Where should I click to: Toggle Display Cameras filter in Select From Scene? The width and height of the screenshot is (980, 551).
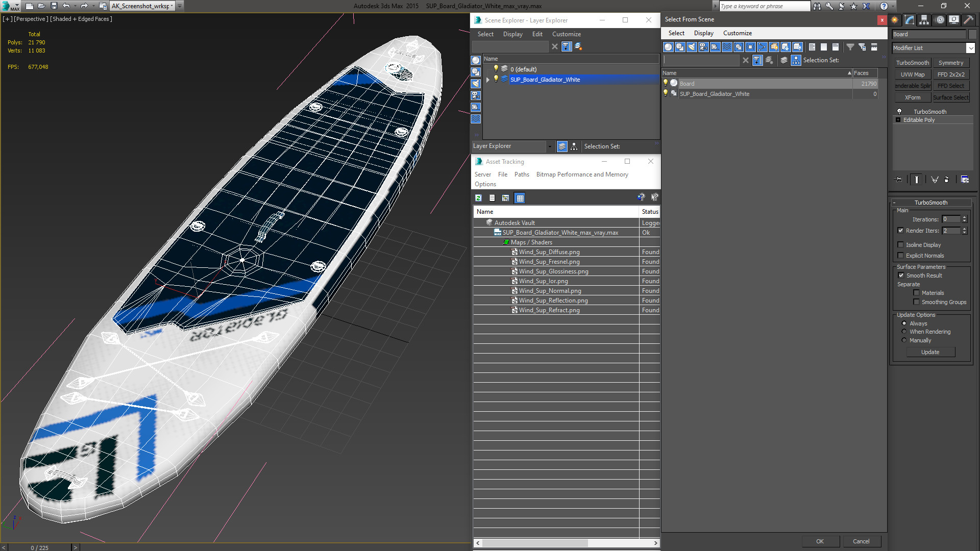(x=703, y=47)
